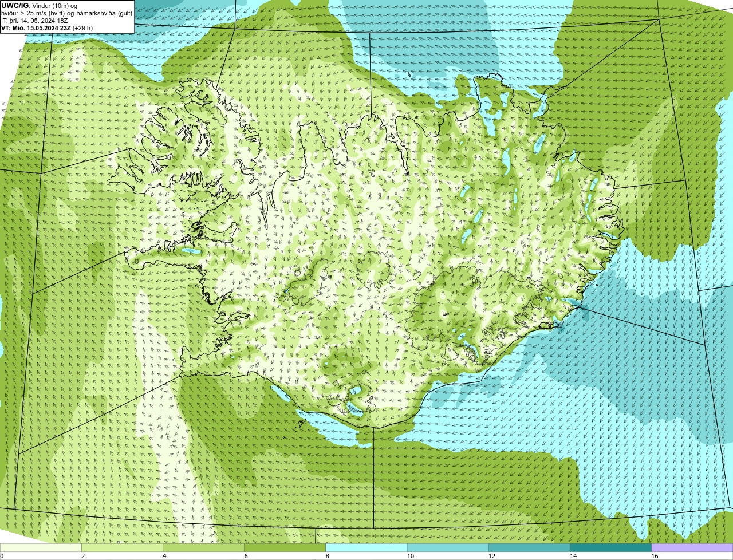Click the legend scale label "6"
The height and width of the screenshot is (560, 733).
[246, 556]
